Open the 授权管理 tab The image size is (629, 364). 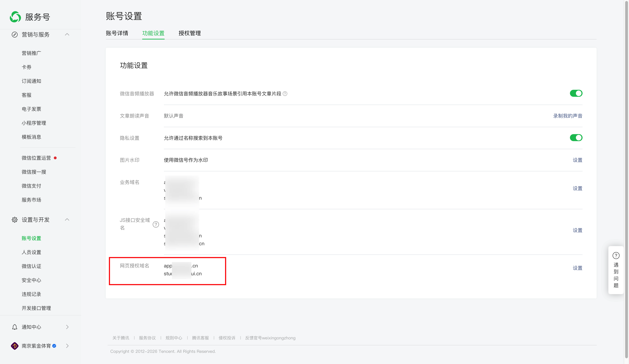pyautogui.click(x=190, y=33)
